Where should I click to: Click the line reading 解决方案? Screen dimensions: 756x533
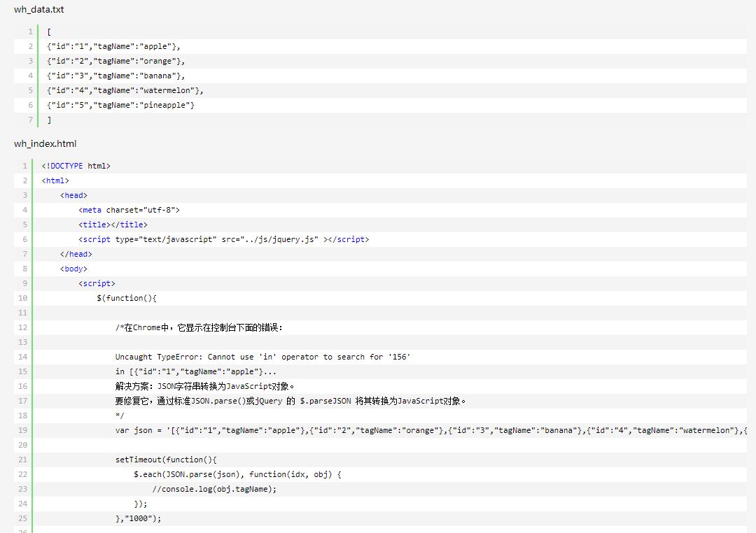click(205, 387)
